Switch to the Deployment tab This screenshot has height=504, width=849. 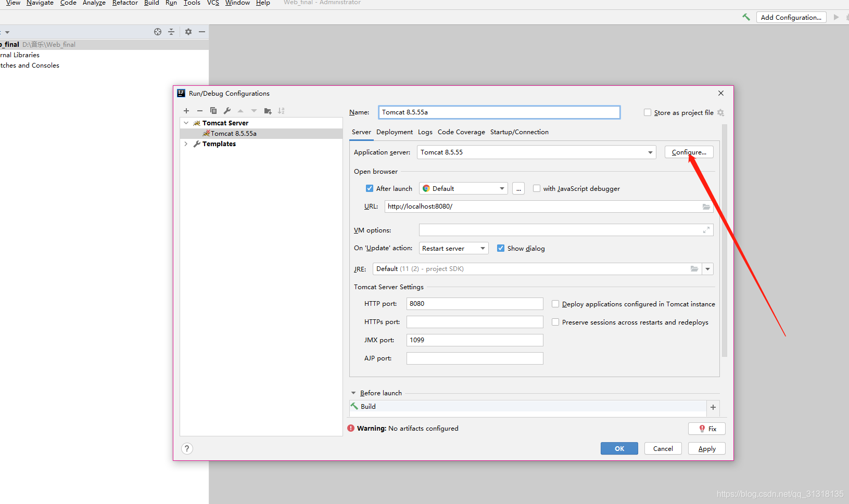click(x=395, y=132)
